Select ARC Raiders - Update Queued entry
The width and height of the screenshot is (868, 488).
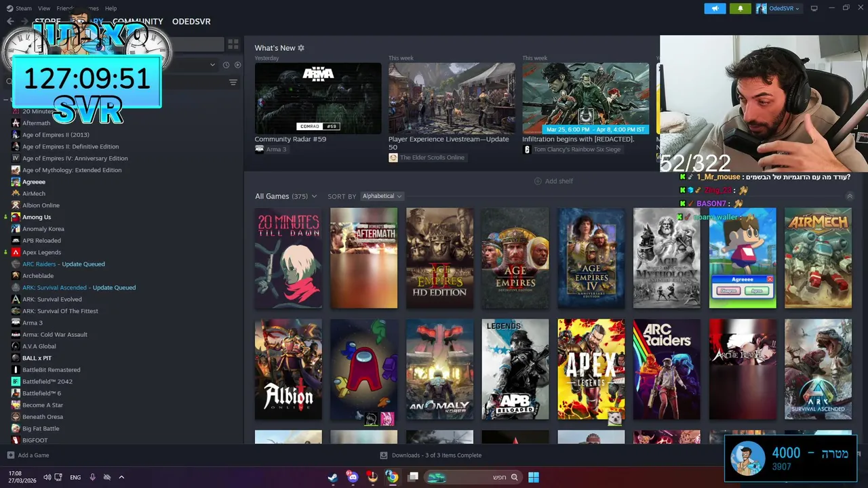click(64, 264)
